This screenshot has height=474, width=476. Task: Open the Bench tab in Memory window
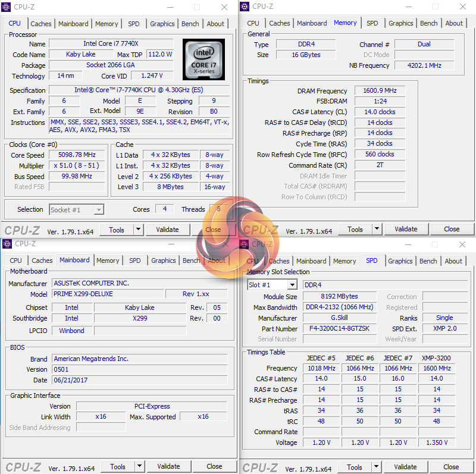tap(428, 23)
